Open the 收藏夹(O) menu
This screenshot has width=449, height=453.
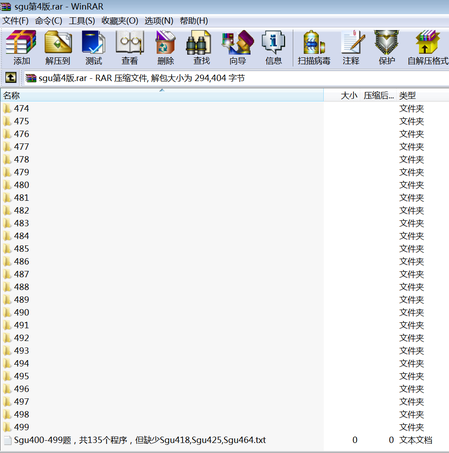click(120, 21)
